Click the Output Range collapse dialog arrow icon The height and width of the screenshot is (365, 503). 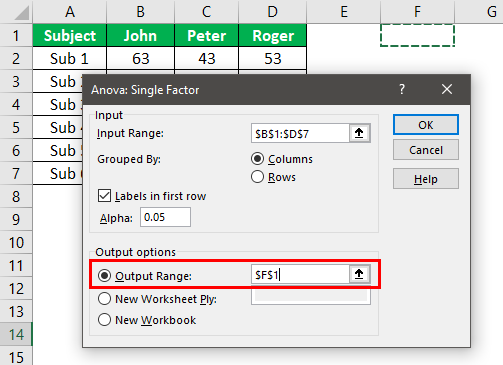[359, 274]
